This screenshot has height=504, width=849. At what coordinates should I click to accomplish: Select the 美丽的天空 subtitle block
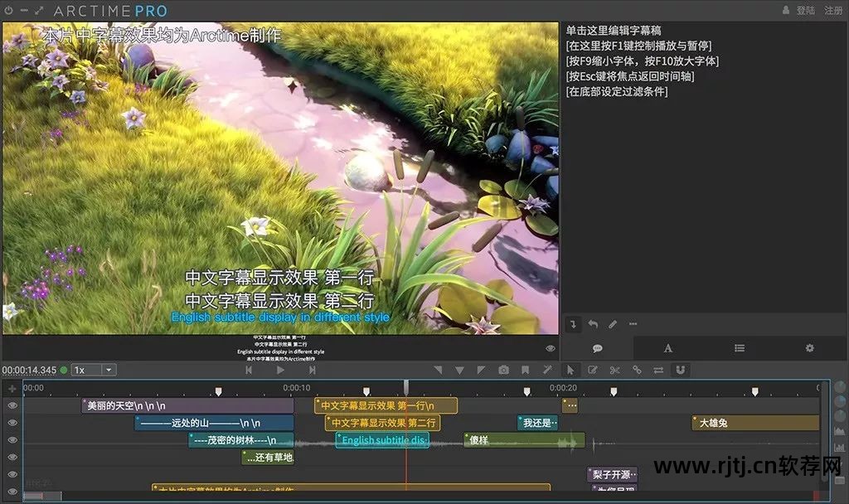[x=187, y=406]
